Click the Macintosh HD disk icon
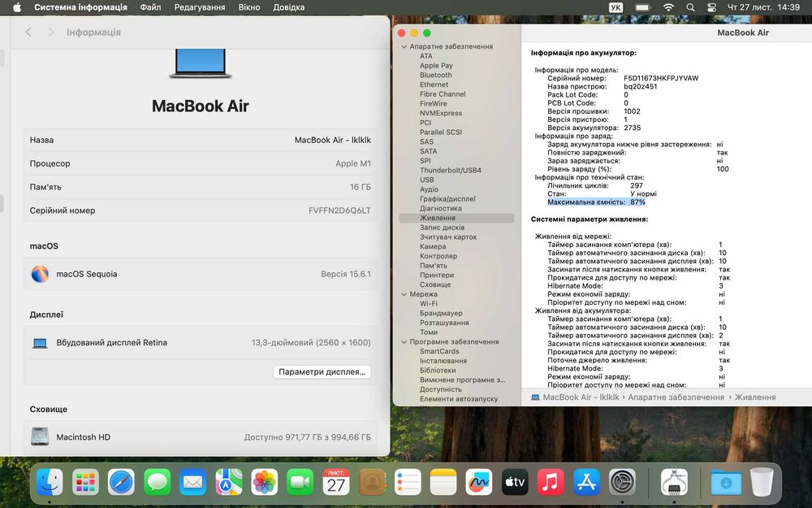 coord(40,436)
